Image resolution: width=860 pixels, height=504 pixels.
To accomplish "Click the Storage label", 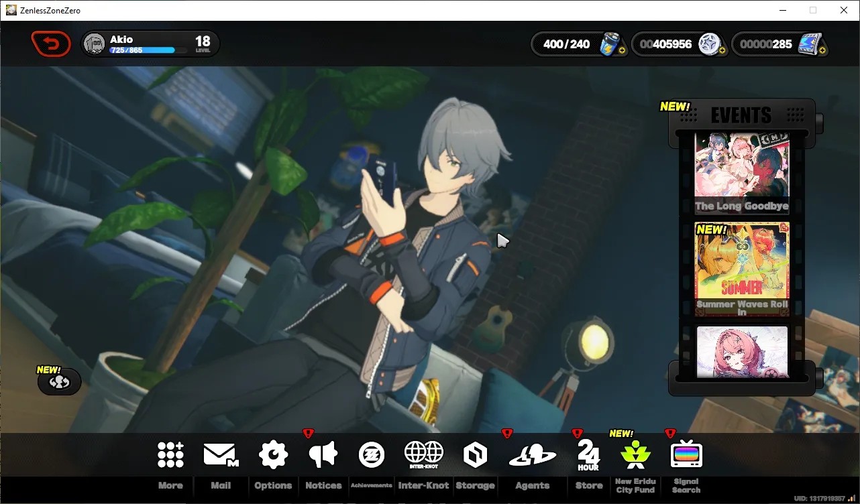I will tap(475, 486).
